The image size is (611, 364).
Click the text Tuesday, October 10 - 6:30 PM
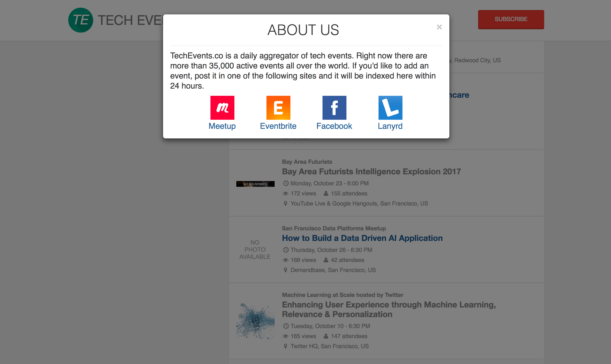[330, 326]
